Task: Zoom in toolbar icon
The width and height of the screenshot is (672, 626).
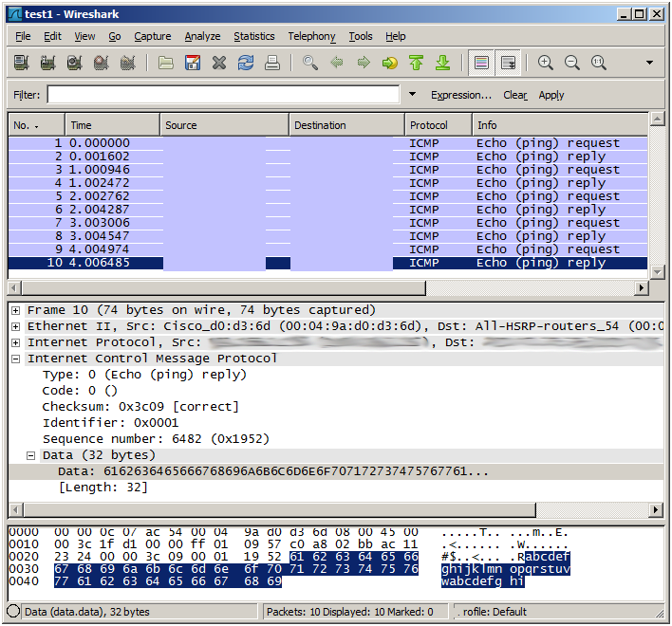Action: pyautogui.click(x=546, y=63)
